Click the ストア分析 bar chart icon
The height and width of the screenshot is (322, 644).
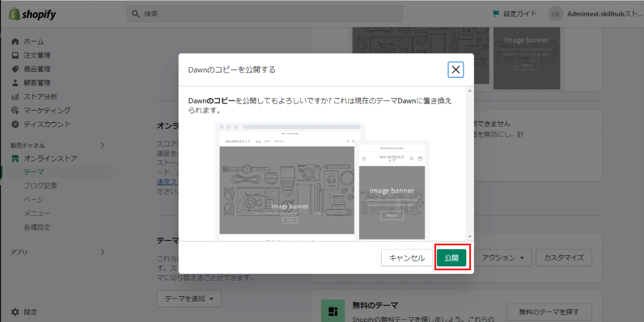coord(15,97)
